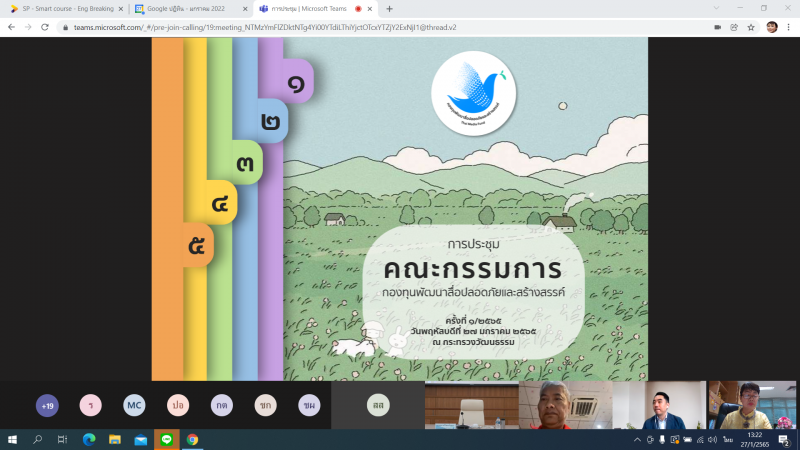Expand the Chrome tab search chevron
Screen dimensions: 800x450
coord(716,8)
